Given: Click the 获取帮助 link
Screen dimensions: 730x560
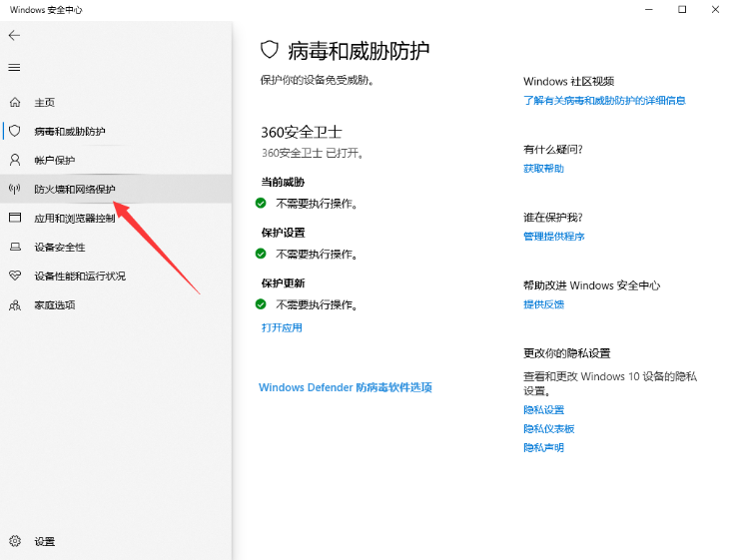Looking at the screenshot, I should tap(543, 169).
